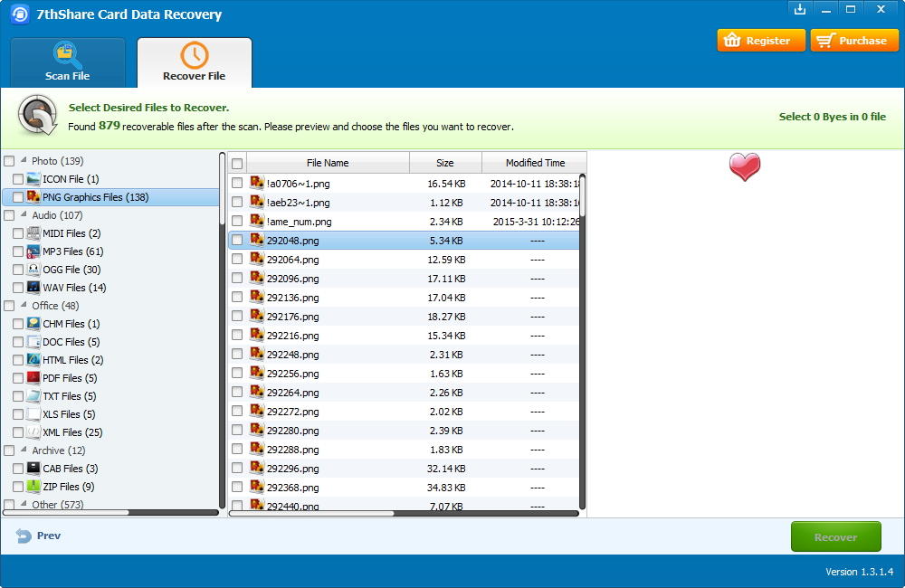Click the ZIP Files icon
The height and width of the screenshot is (588, 905).
coord(33,487)
